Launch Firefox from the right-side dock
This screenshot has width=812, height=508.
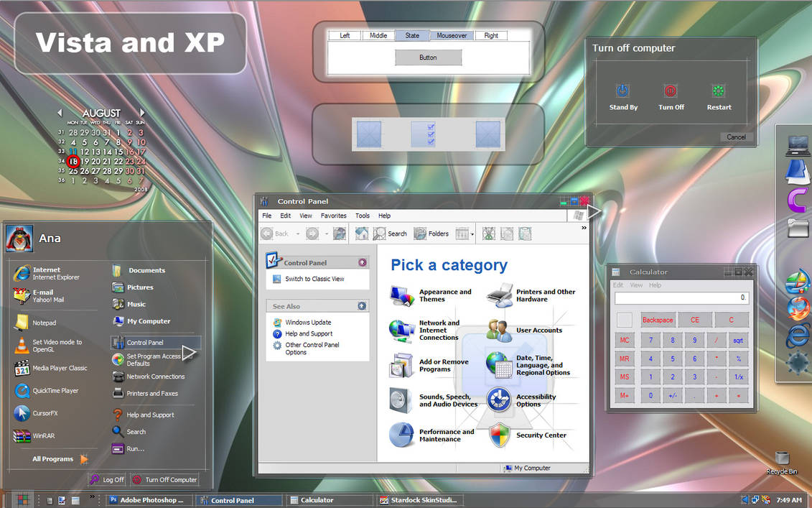click(x=798, y=309)
